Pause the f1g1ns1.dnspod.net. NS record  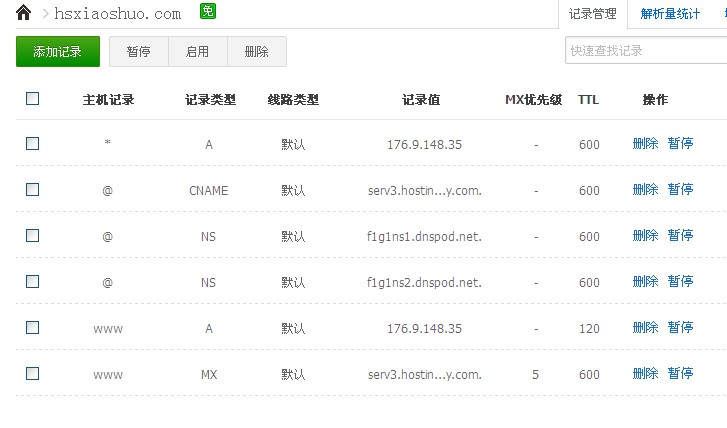tap(680, 236)
